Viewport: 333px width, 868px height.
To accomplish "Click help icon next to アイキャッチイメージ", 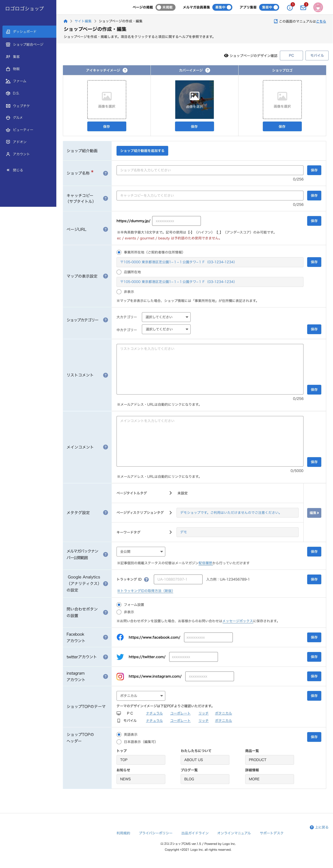I will [x=125, y=70].
